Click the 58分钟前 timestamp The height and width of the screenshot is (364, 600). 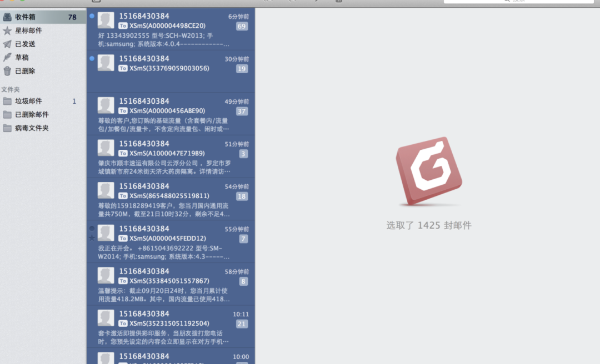point(237,272)
